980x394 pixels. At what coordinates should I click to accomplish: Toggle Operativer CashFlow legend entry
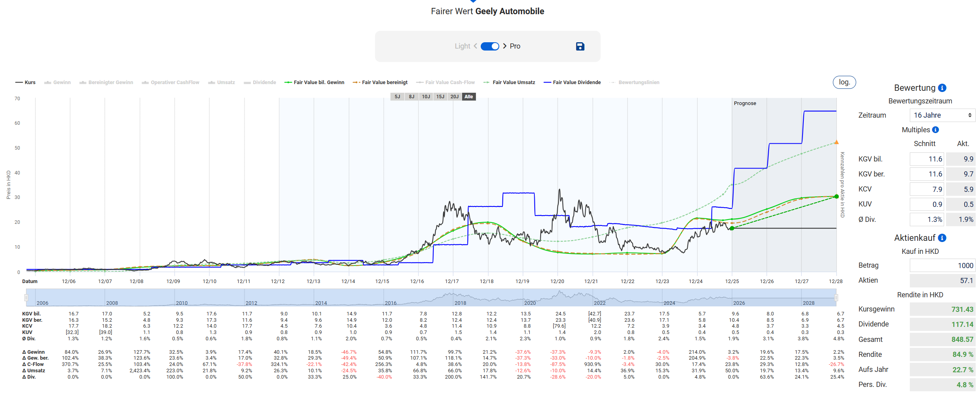coord(170,83)
